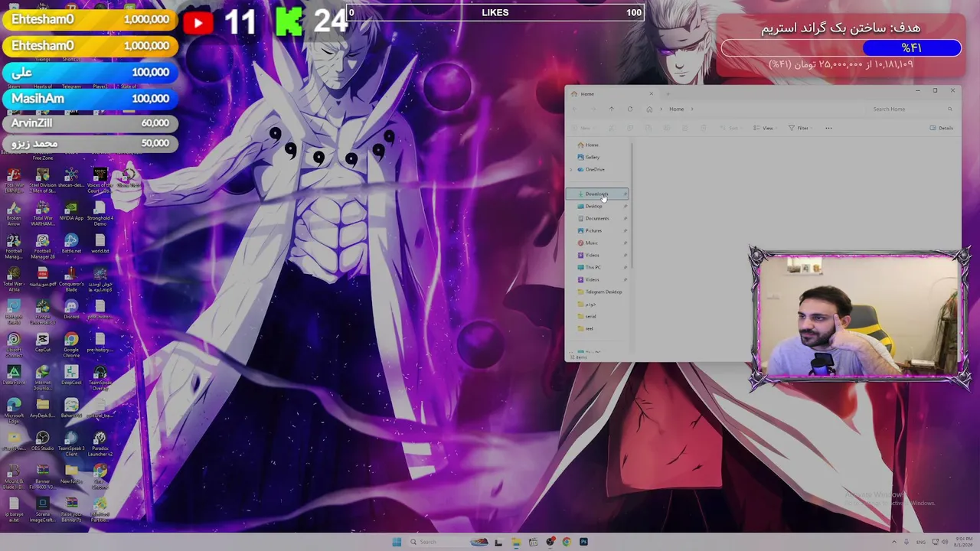Open the taskbar clock and date
The height and width of the screenshot is (551, 980).
click(963, 542)
